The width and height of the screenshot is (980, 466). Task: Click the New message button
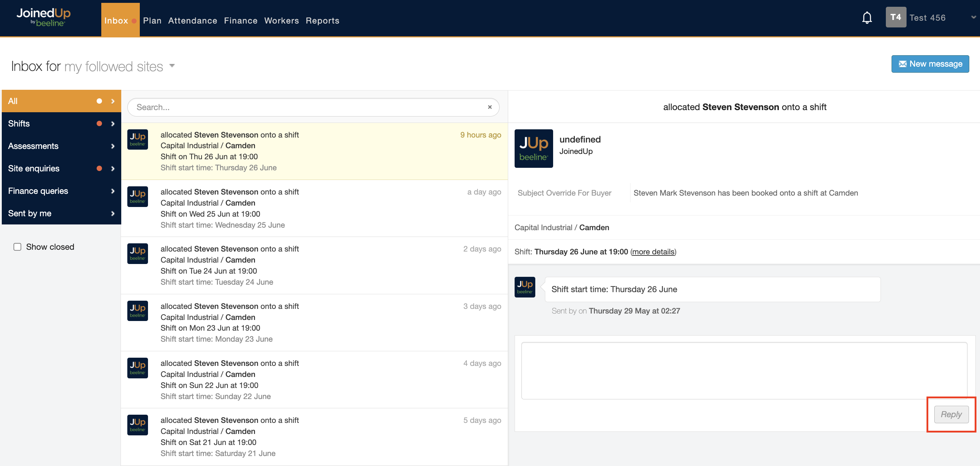(930, 64)
